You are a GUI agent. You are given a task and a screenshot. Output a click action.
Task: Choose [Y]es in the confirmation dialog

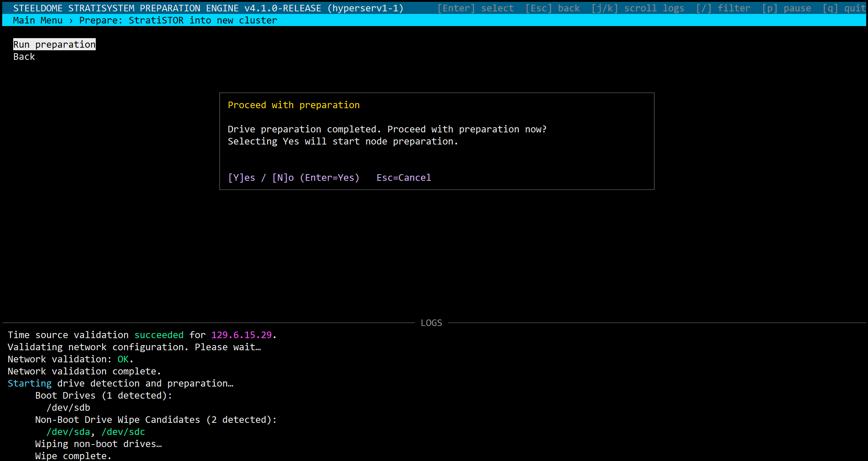click(x=241, y=178)
